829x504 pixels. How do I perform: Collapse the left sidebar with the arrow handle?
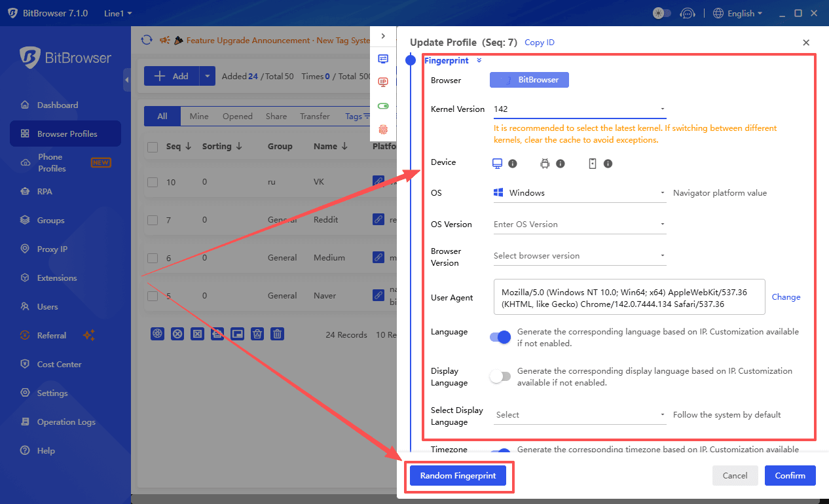(127, 80)
